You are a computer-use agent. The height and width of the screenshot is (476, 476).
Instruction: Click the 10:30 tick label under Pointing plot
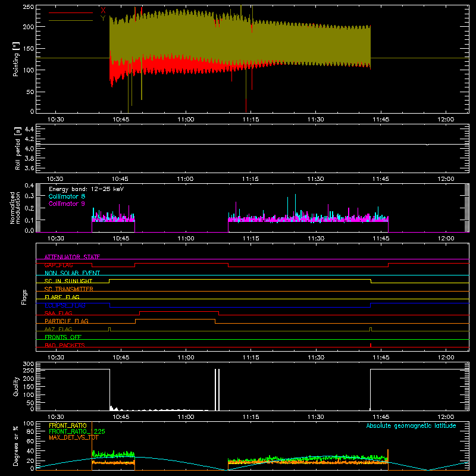(56, 120)
